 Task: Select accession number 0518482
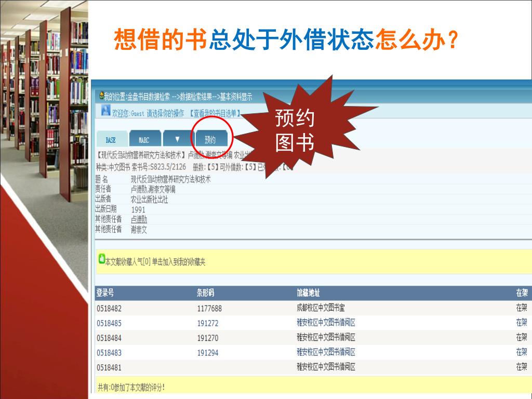pyautogui.click(x=109, y=309)
